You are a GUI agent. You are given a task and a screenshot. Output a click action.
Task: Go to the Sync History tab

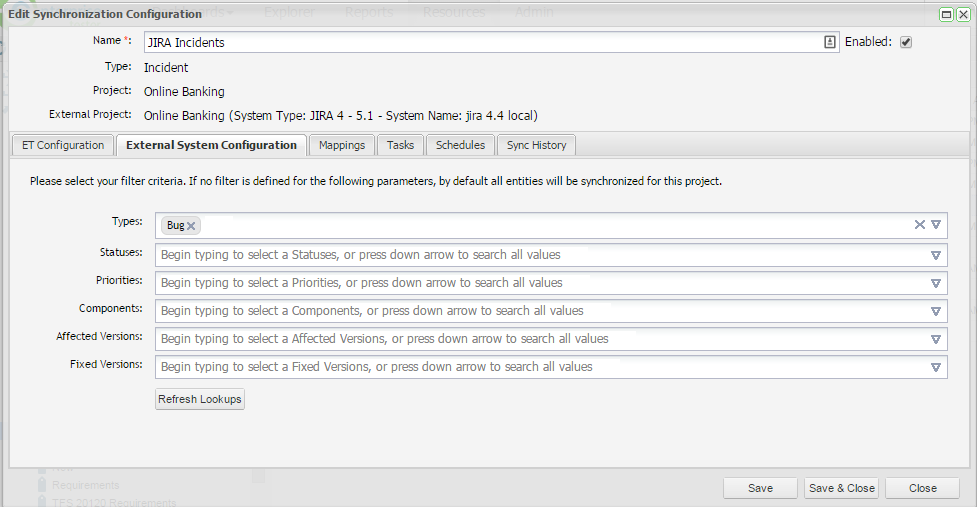click(x=536, y=145)
